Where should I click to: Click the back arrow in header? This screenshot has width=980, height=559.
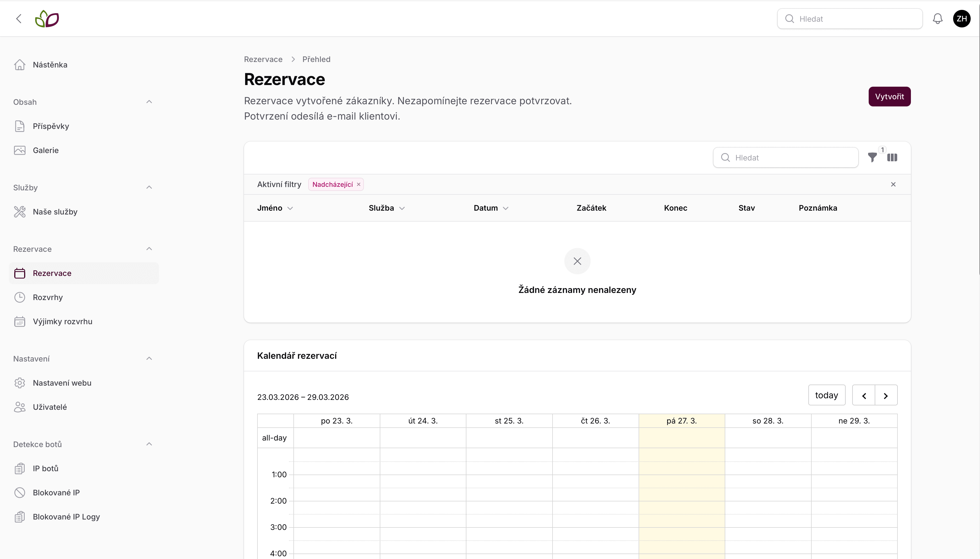[18, 19]
